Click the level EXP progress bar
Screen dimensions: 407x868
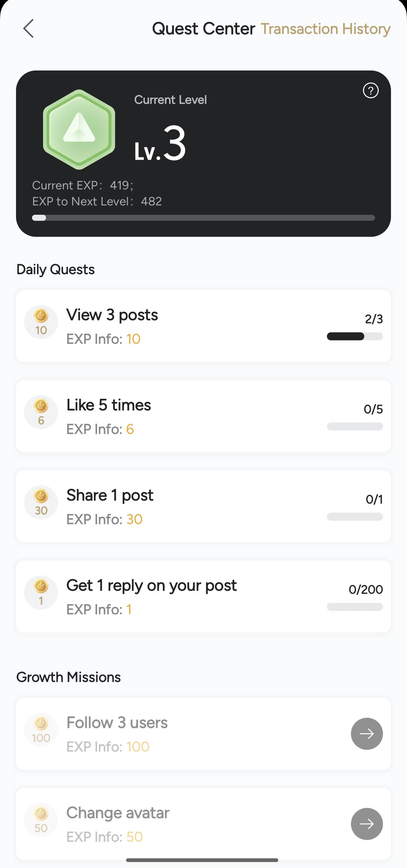[x=203, y=218]
